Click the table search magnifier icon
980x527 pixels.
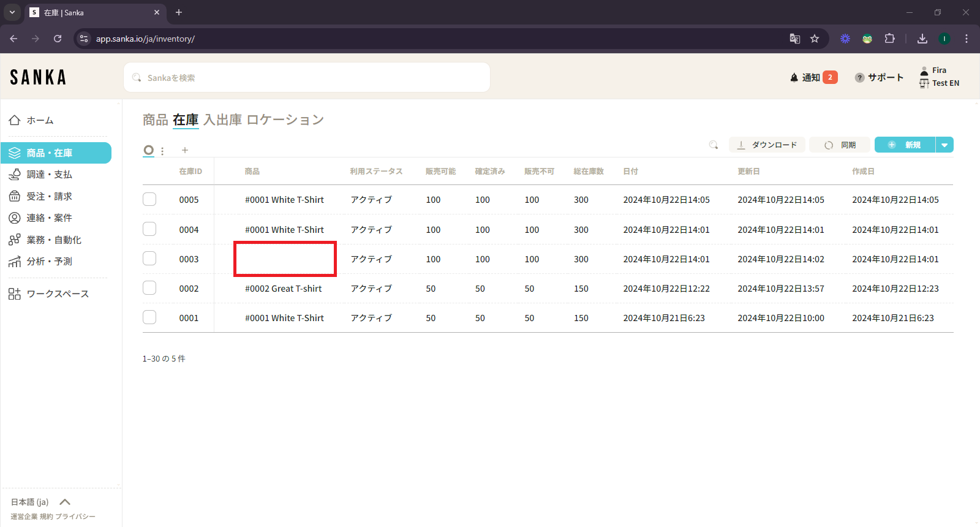tap(714, 145)
